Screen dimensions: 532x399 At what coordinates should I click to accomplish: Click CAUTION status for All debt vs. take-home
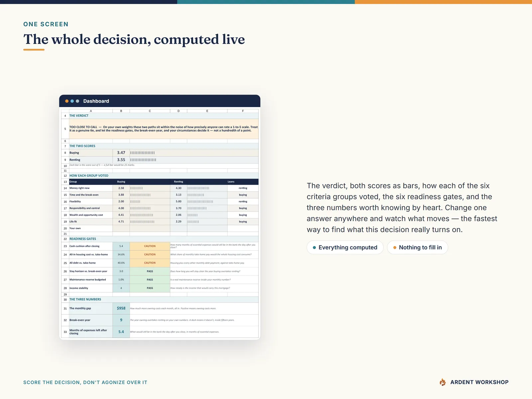[x=150, y=263]
